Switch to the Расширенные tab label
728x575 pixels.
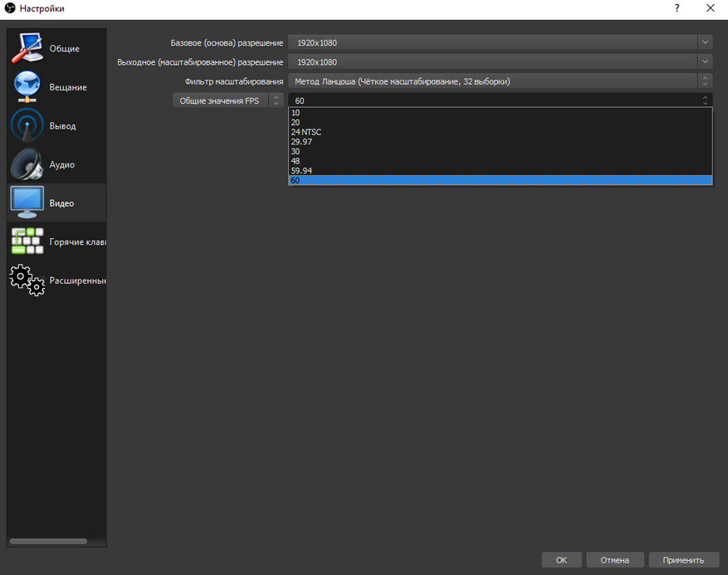click(78, 280)
